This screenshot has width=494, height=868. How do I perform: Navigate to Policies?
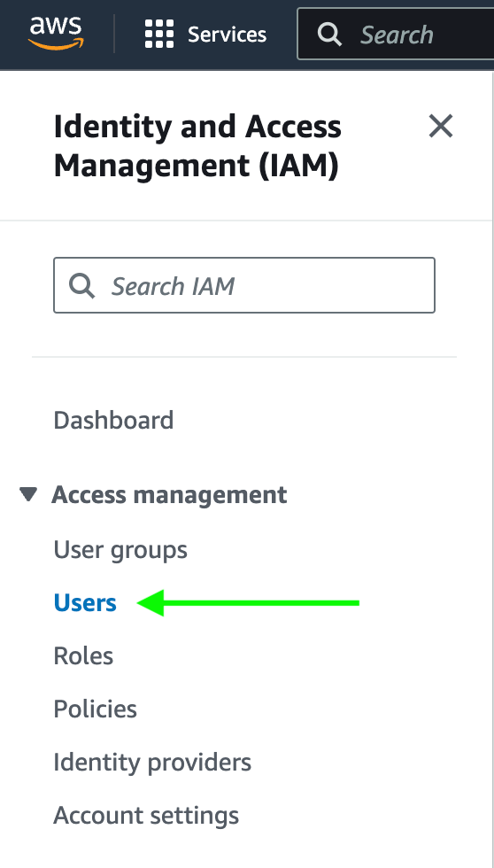click(95, 709)
